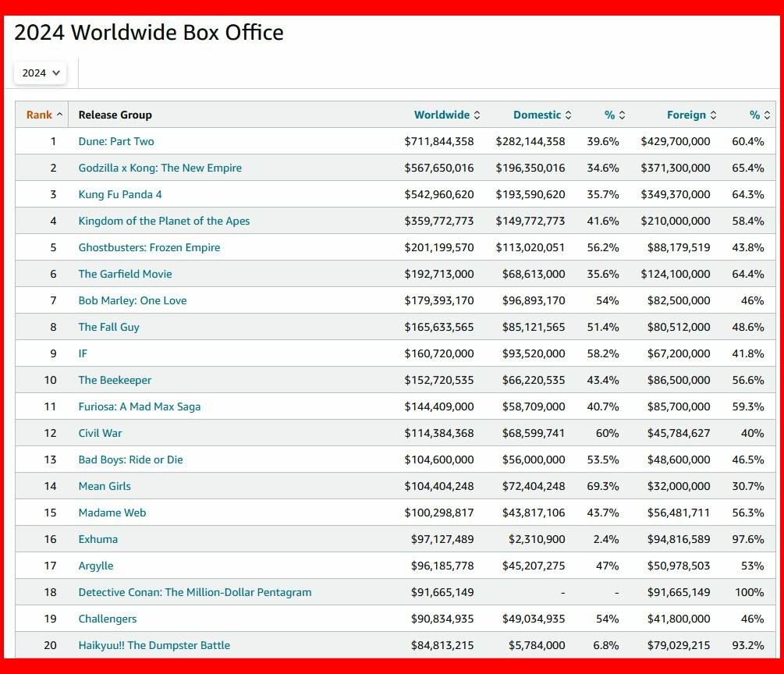Open the Kung Fu Panda 4 link

[x=120, y=194]
